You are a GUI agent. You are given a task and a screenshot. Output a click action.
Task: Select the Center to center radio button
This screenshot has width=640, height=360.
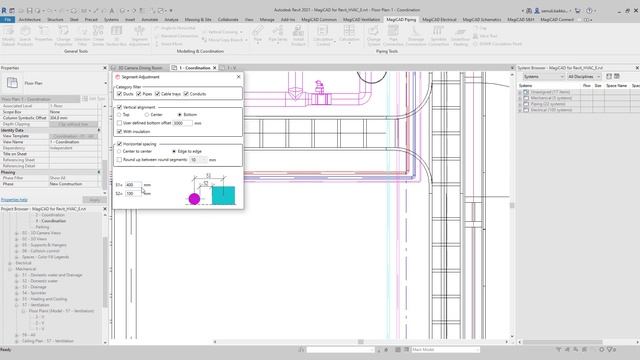[119, 151]
